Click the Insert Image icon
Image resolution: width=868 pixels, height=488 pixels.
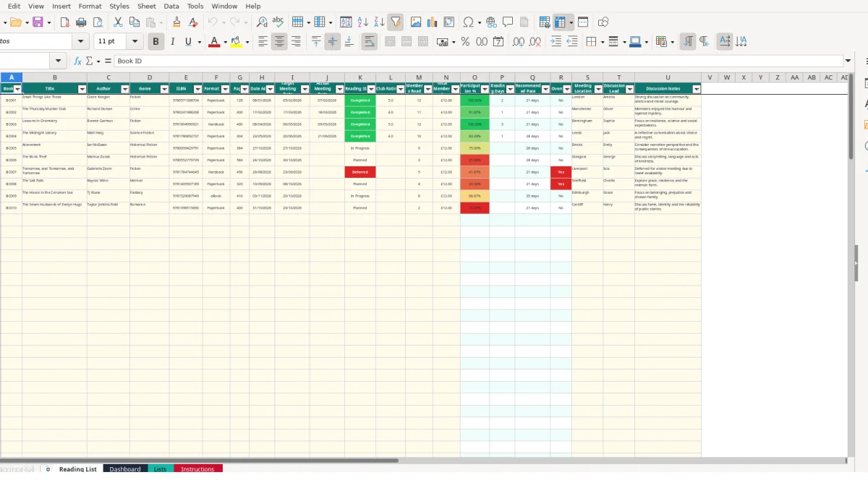tap(416, 22)
